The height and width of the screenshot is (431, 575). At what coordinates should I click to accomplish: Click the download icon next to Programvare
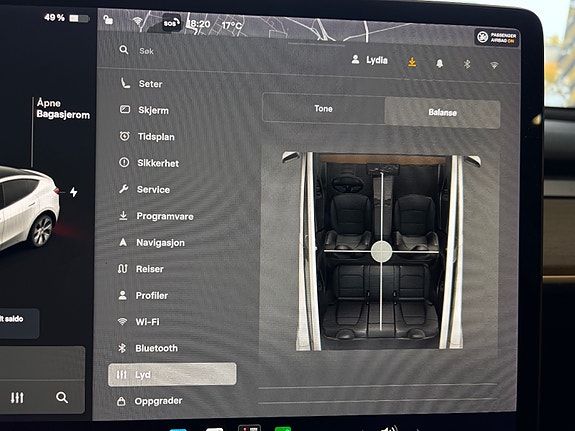[x=124, y=215]
